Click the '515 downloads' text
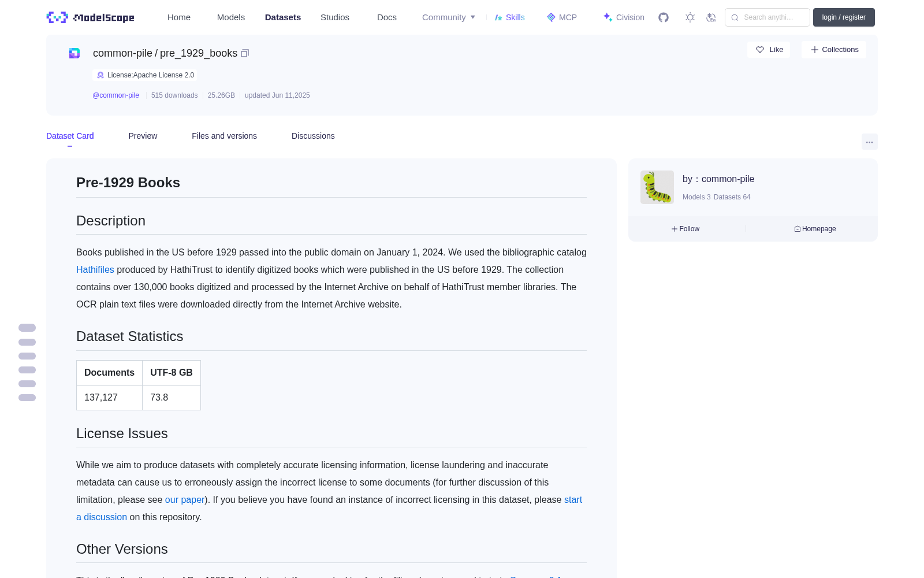The width and height of the screenshot is (924, 578). point(174,95)
